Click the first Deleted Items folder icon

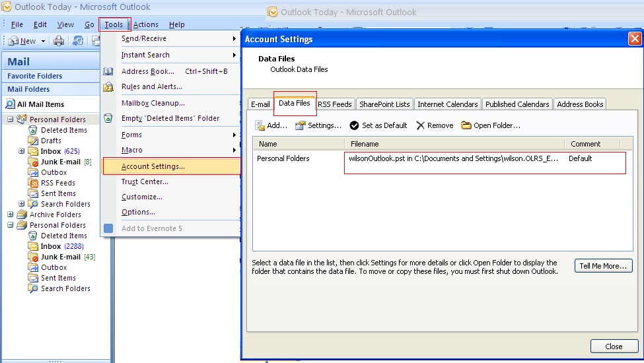(33, 130)
